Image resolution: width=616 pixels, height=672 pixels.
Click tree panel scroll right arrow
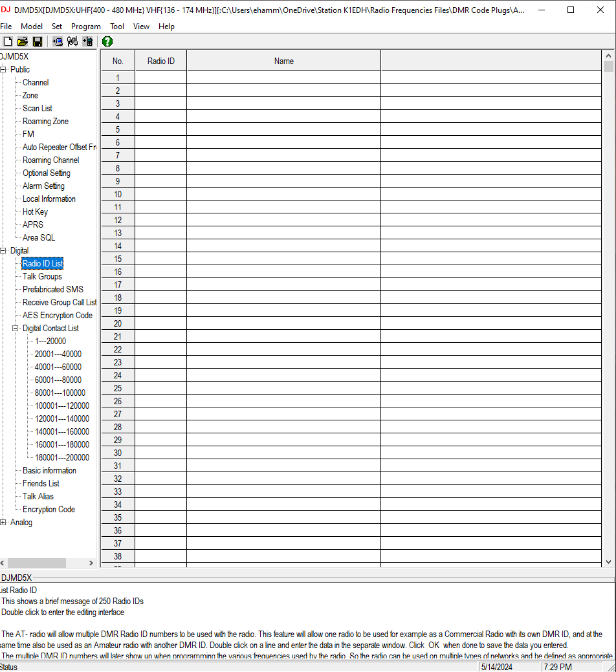click(91, 563)
